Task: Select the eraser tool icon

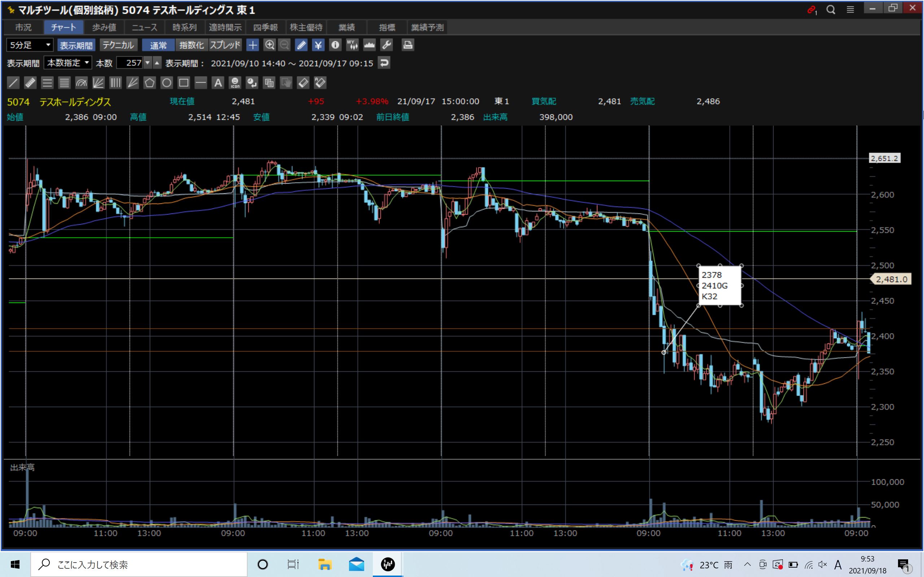Action: tap(303, 83)
